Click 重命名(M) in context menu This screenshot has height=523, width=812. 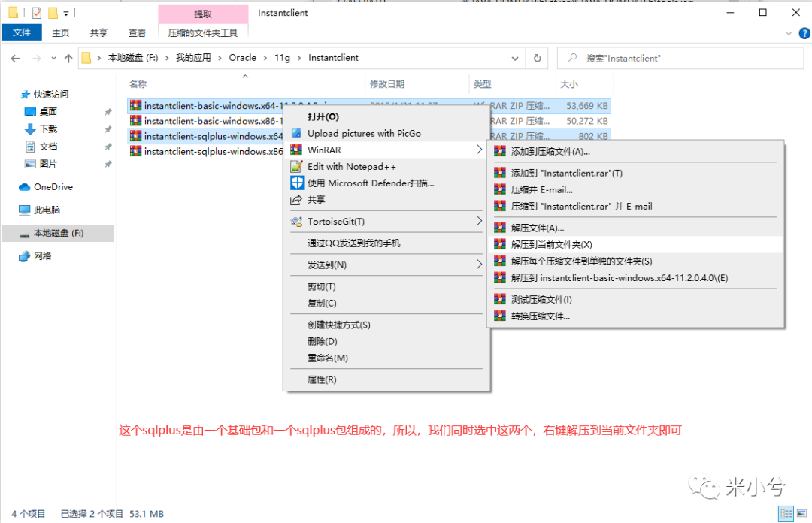coord(386,358)
